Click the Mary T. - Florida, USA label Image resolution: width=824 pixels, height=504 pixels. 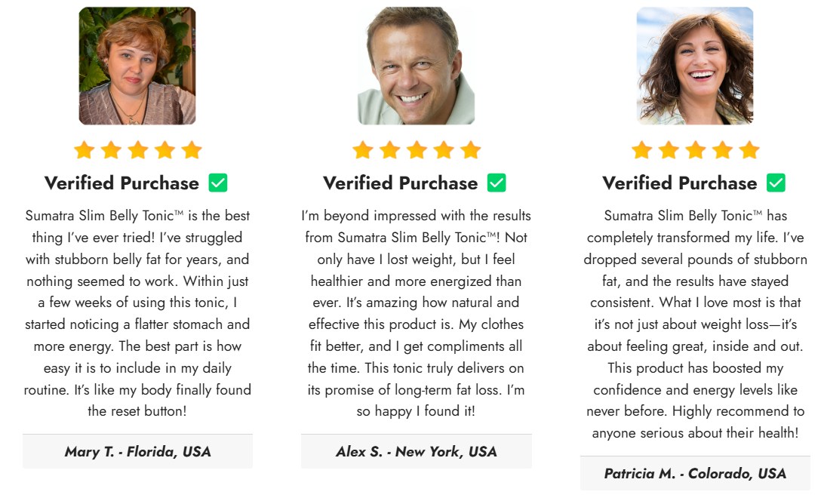click(x=137, y=451)
